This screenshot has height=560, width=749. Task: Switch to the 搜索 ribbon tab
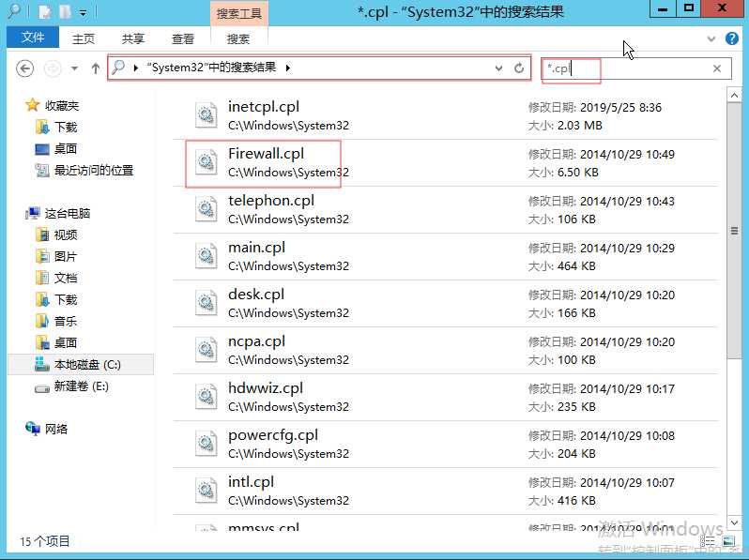coord(237,38)
